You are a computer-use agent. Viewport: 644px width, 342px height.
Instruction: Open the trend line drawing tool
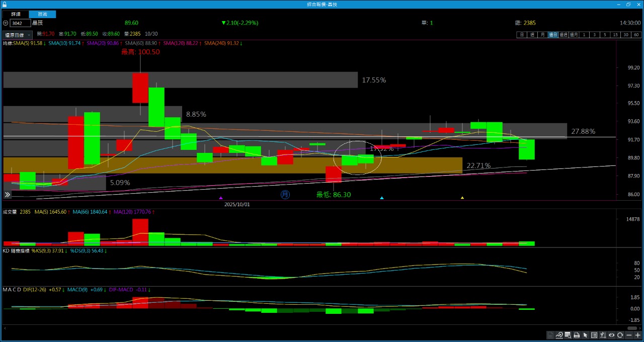pos(559,335)
